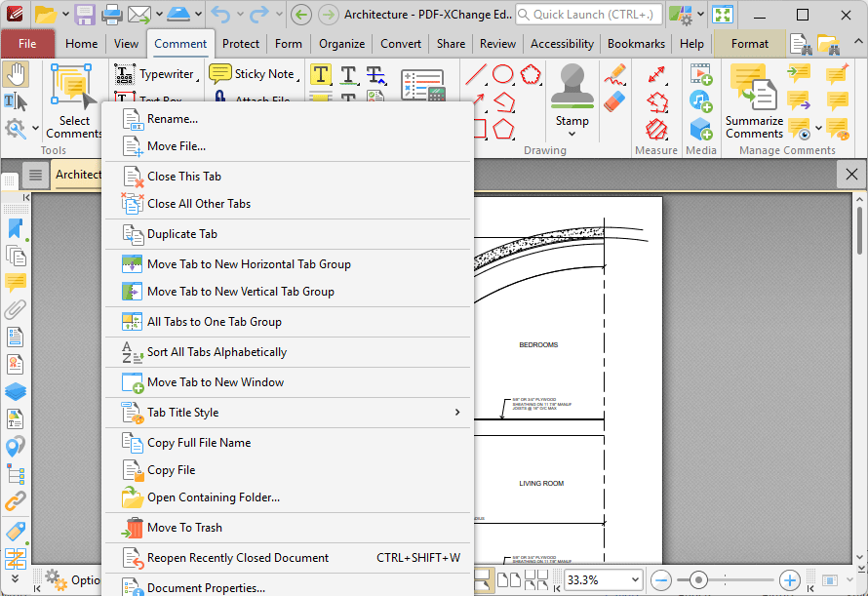The image size is (868, 596).
Task: Choose the Area measure tool
Action: [656, 130]
